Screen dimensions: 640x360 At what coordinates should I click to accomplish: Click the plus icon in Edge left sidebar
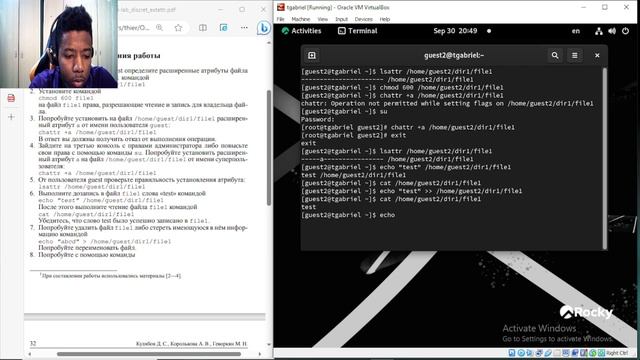(x=11, y=117)
